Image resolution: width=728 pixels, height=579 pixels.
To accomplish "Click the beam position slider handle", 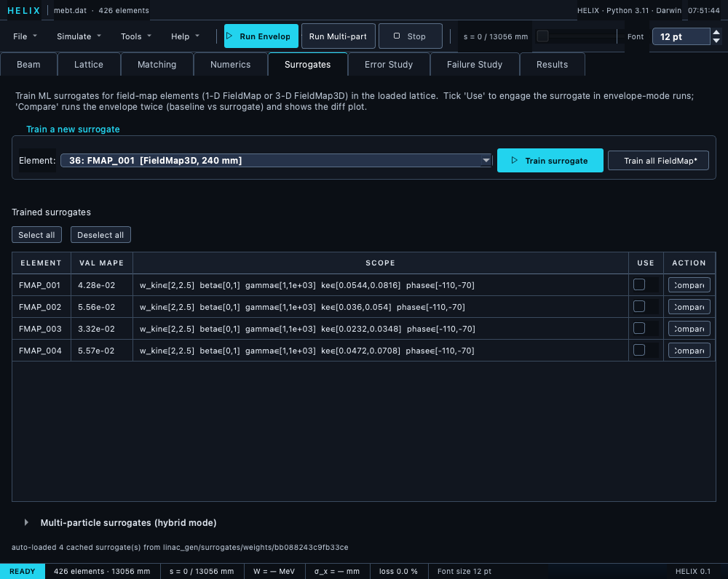I will [542, 36].
